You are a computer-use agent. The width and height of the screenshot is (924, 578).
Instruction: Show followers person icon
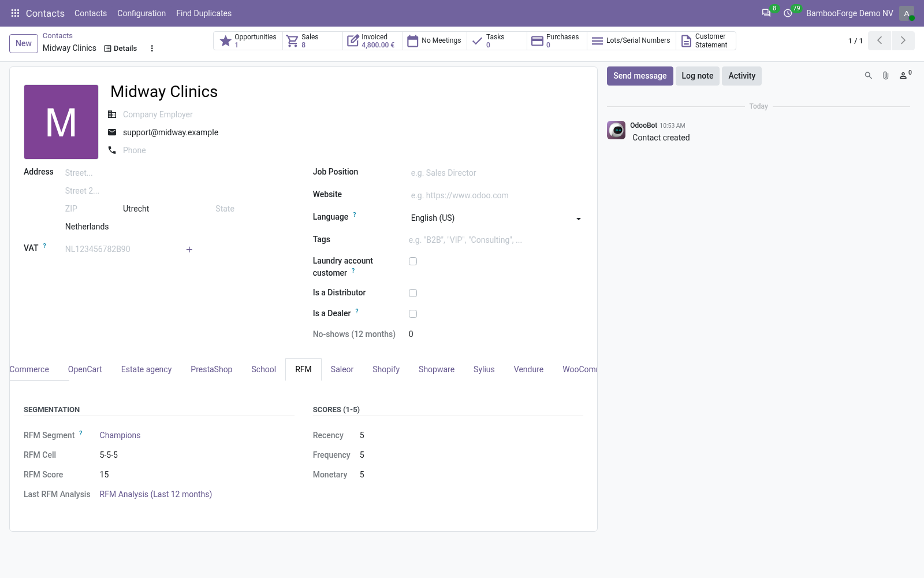(x=905, y=76)
